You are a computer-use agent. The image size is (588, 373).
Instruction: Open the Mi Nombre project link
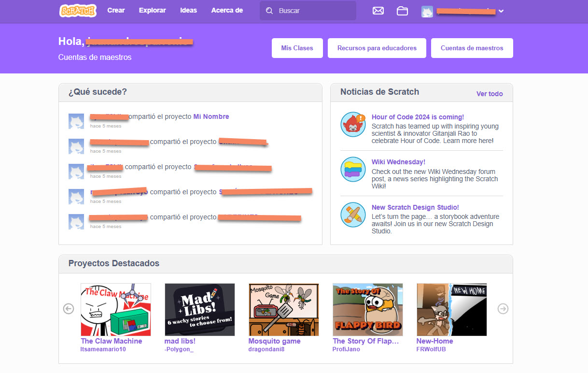coord(211,116)
